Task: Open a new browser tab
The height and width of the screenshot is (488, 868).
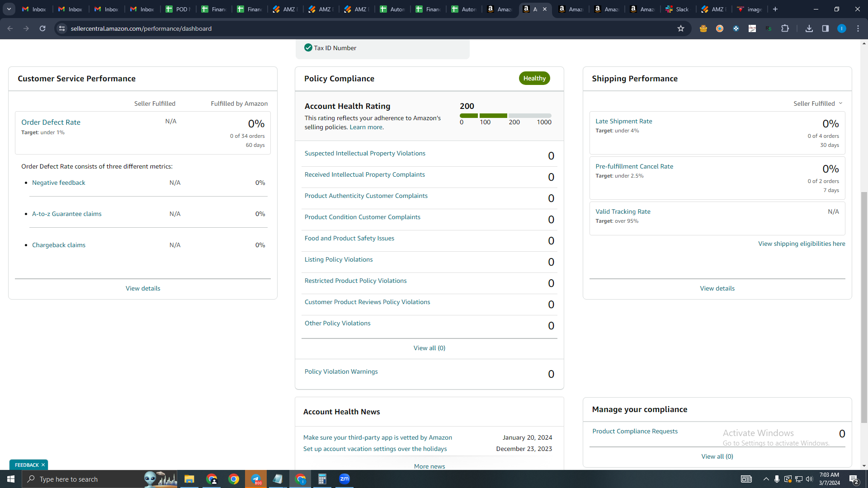Action: (775, 9)
